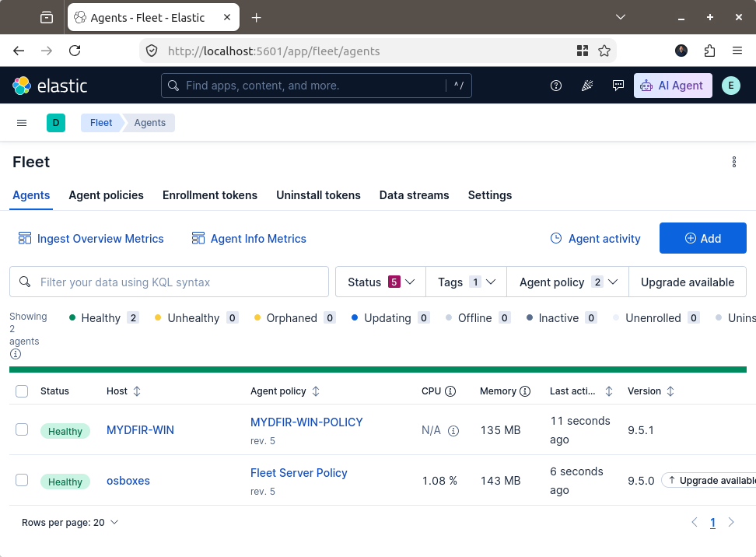Image resolution: width=756 pixels, height=557 pixels.
Task: Open the newsfeed celebration icon
Action: pyautogui.click(x=586, y=86)
